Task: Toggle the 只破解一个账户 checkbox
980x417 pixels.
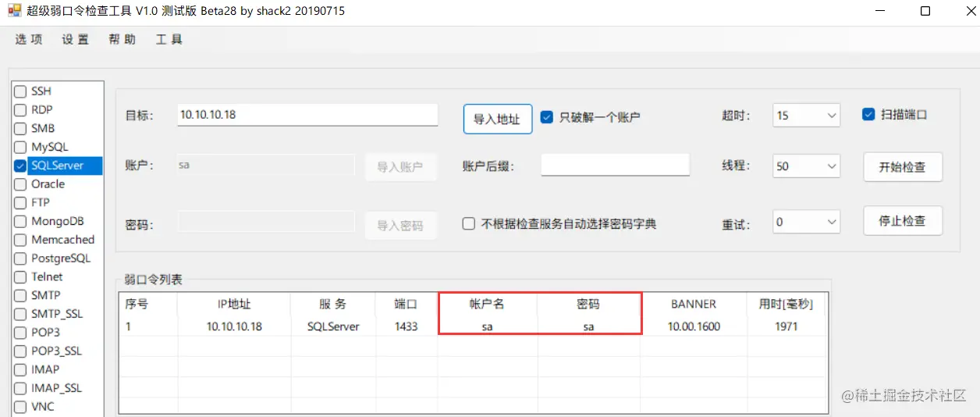Action: tap(547, 117)
